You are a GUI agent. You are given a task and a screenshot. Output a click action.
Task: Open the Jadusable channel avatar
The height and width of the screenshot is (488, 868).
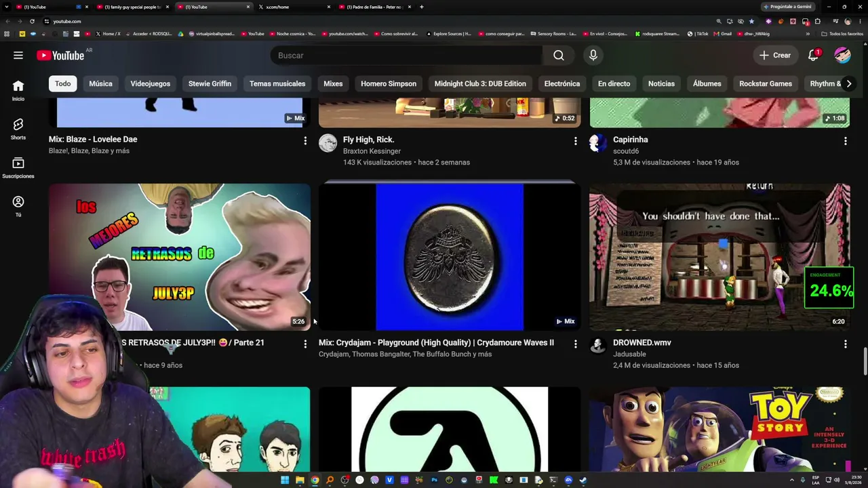tap(598, 346)
